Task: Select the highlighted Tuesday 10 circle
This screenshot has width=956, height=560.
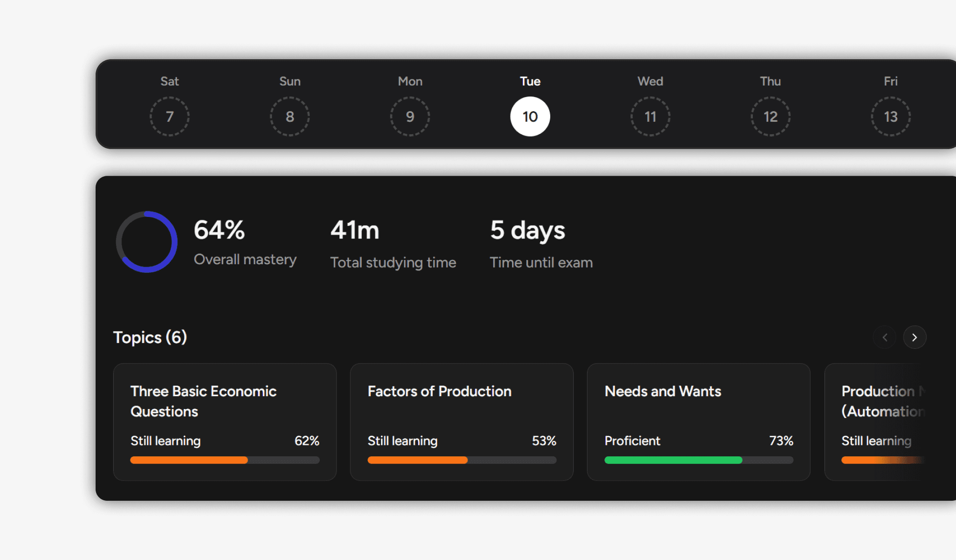Action: pyautogui.click(x=530, y=117)
